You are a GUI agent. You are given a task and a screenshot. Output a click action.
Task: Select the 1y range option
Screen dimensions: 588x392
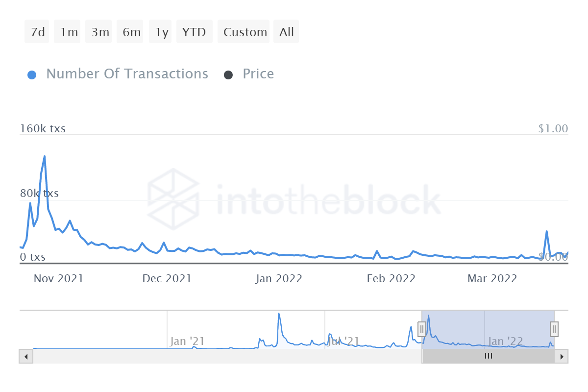162,32
